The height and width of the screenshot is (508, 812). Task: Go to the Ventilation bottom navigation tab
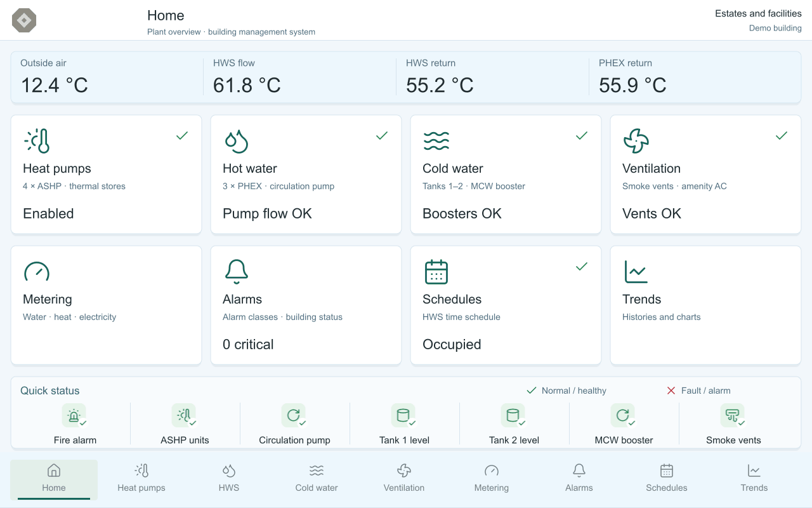click(404, 479)
